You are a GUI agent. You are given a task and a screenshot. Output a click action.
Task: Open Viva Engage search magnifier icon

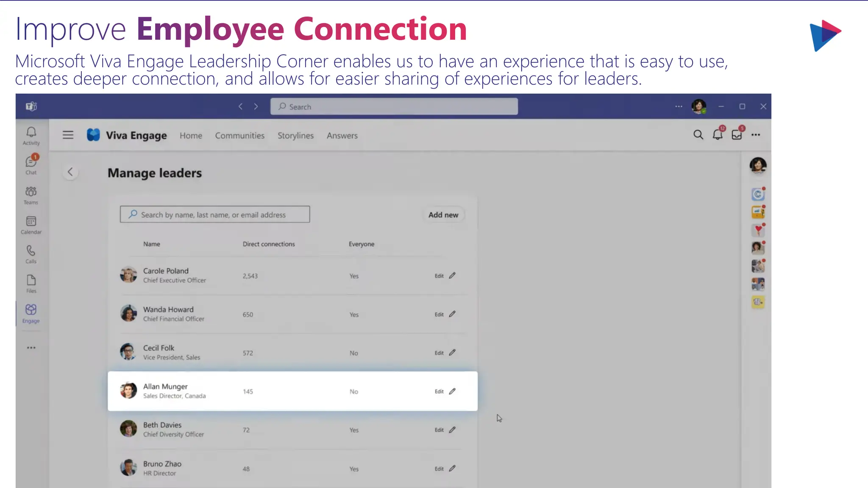coord(698,135)
